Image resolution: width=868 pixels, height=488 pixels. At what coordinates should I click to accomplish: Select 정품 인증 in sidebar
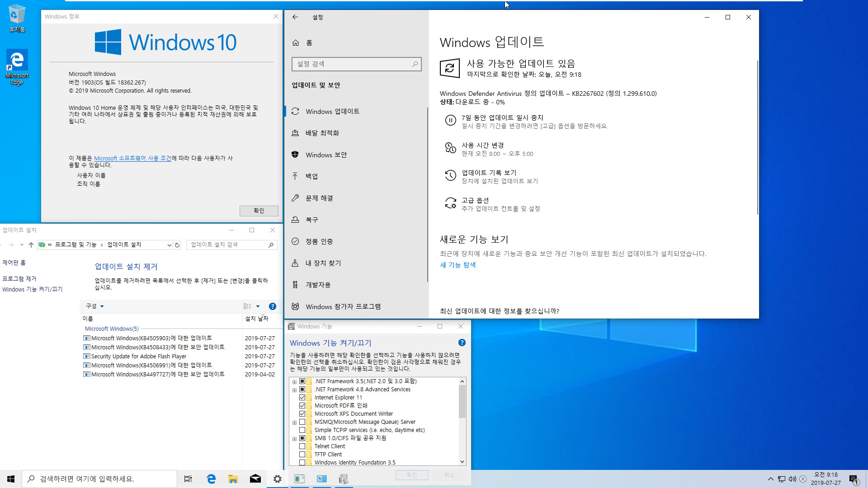[x=356, y=242]
